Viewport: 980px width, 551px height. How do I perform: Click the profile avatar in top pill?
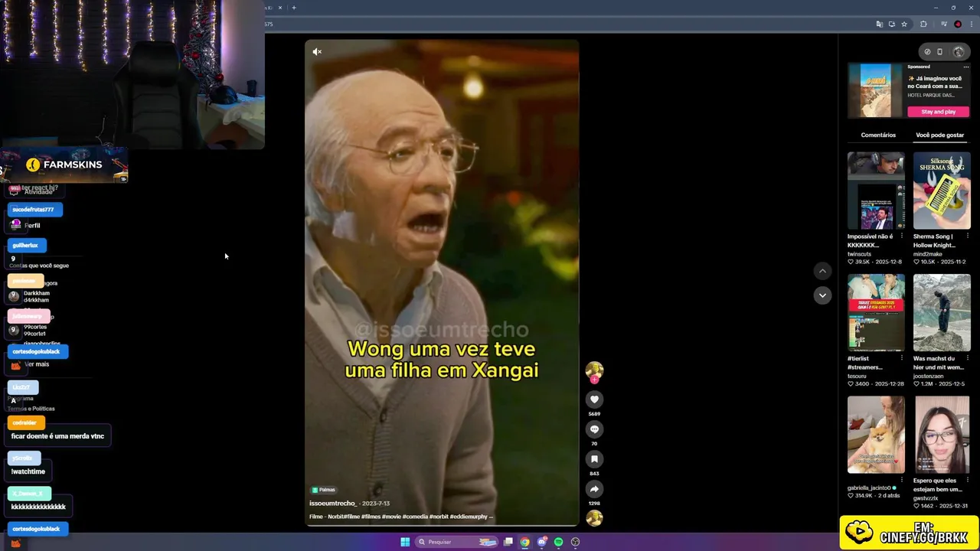959,52
